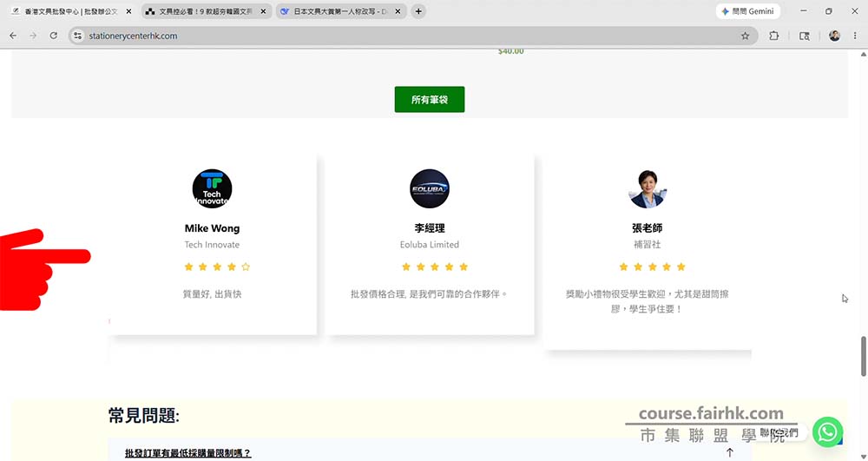Viewport: 868px width, 461px height.
Task: Reload the current page
Action: pyautogui.click(x=53, y=36)
